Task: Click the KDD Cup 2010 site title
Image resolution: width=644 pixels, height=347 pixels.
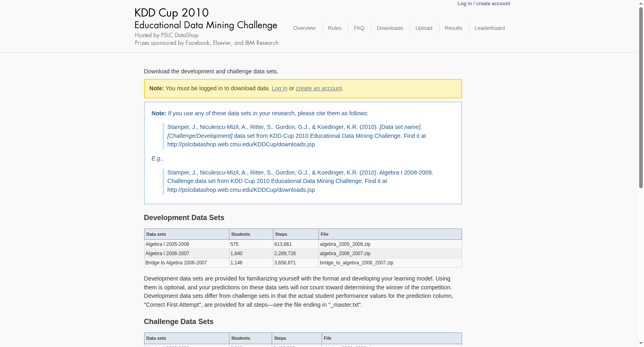Action: [x=171, y=13]
